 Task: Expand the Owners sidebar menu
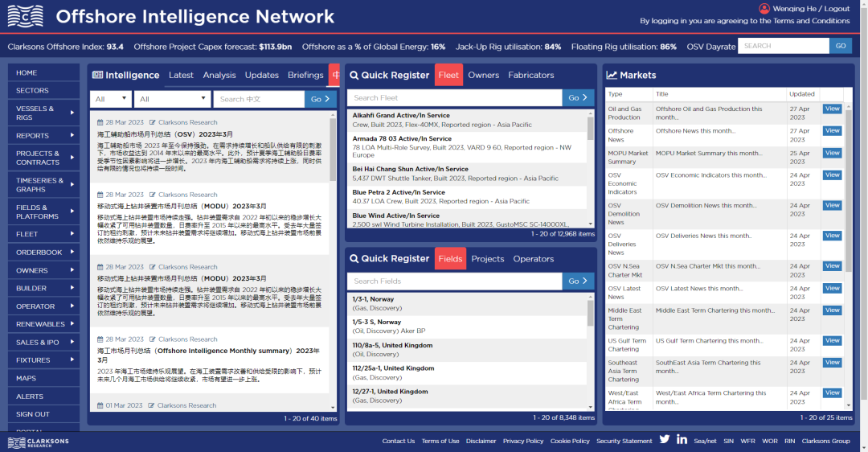click(43, 270)
